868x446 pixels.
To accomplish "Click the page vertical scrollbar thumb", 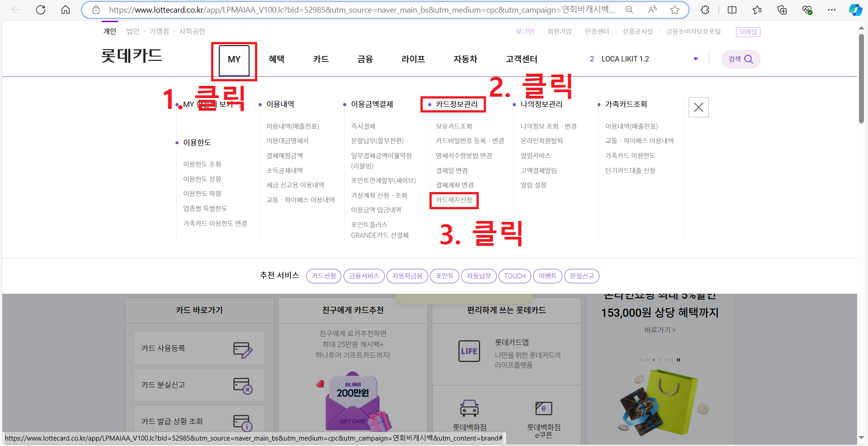I will (x=861, y=78).
